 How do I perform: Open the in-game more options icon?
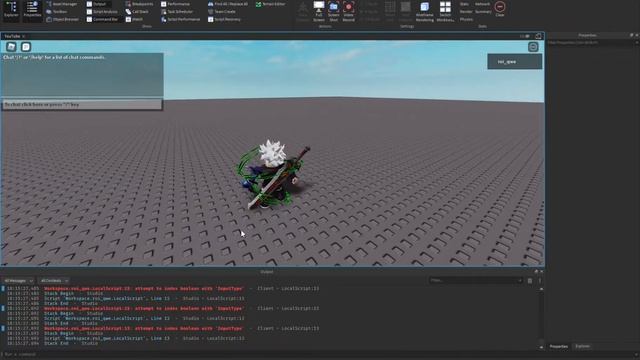click(533, 47)
